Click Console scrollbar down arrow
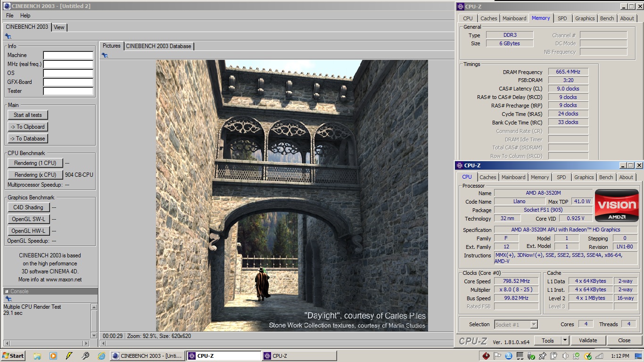644x362 pixels. (94, 336)
